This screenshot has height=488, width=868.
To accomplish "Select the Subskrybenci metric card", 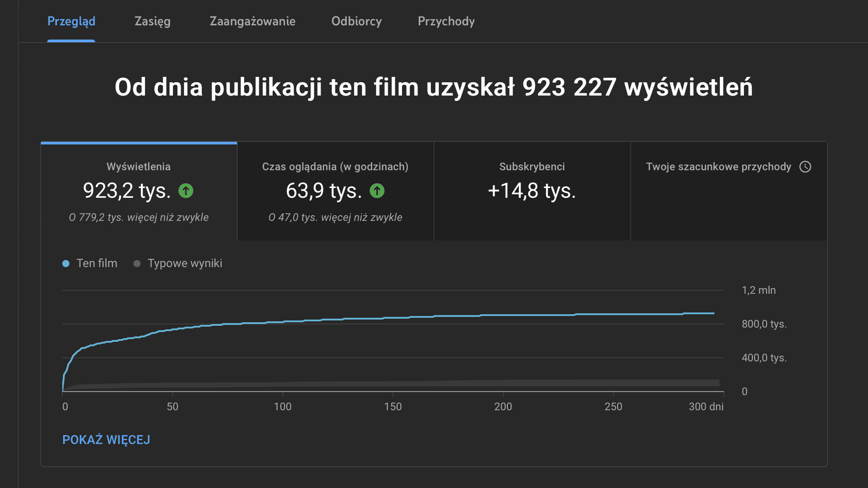I will 532,192.
